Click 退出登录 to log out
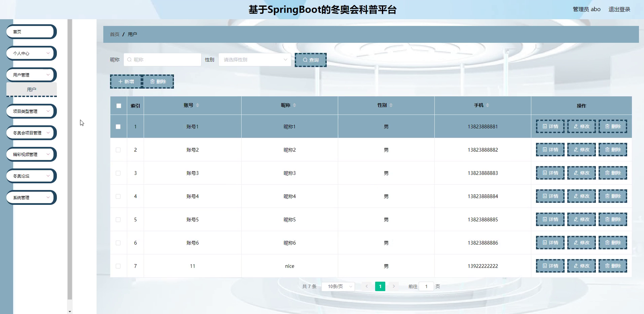Screen dimensions: 644x314 [619, 9]
